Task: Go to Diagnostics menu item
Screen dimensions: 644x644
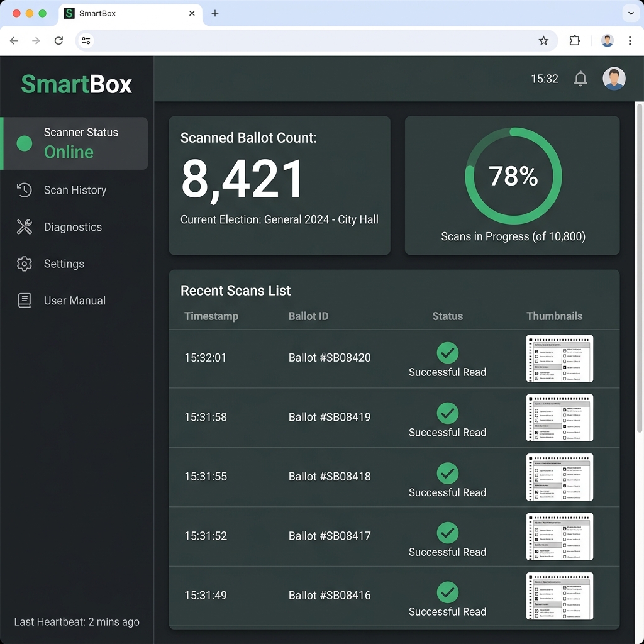Action: click(75, 226)
